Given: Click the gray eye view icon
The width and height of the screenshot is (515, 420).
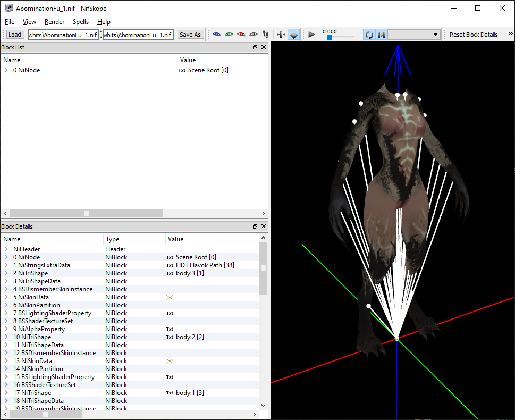Looking at the screenshot, I should tap(253, 35).
